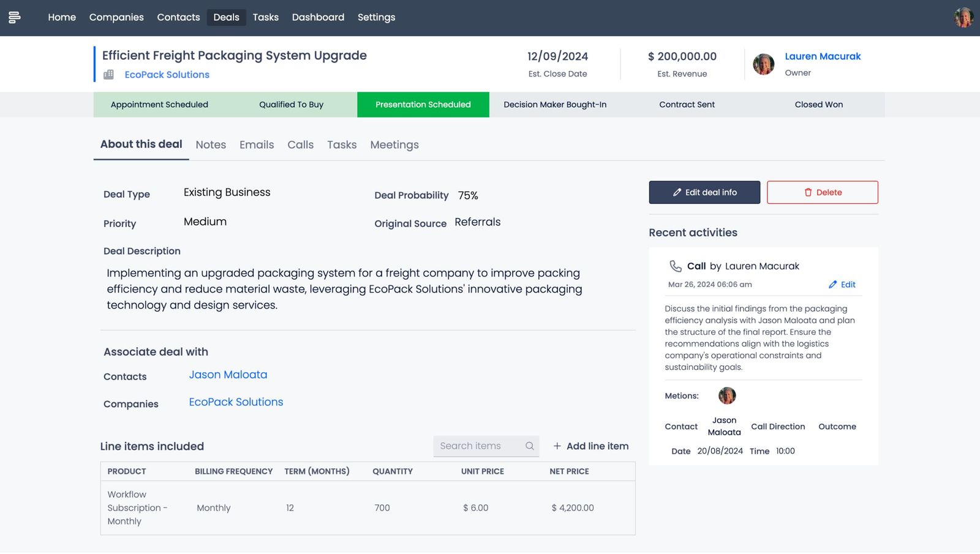The width and height of the screenshot is (980, 554).
Task: Click the magnifier icon in Search items
Action: coord(529,446)
